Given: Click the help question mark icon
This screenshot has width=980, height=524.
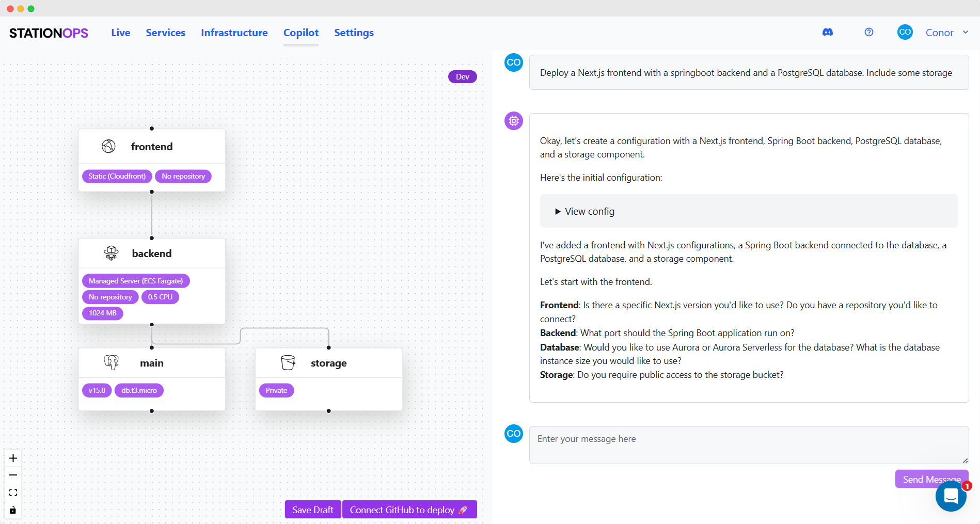Looking at the screenshot, I should coord(869,32).
